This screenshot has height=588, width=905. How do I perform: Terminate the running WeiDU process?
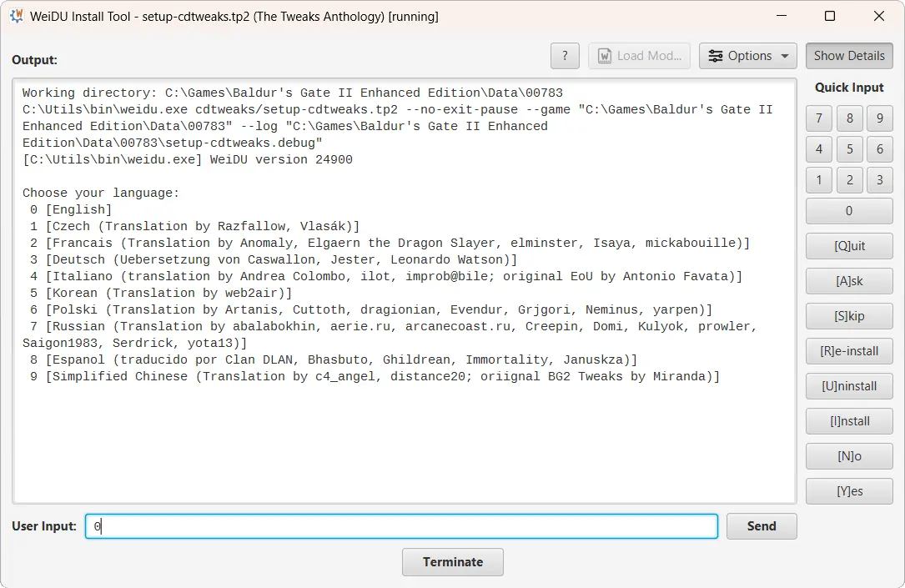click(452, 562)
